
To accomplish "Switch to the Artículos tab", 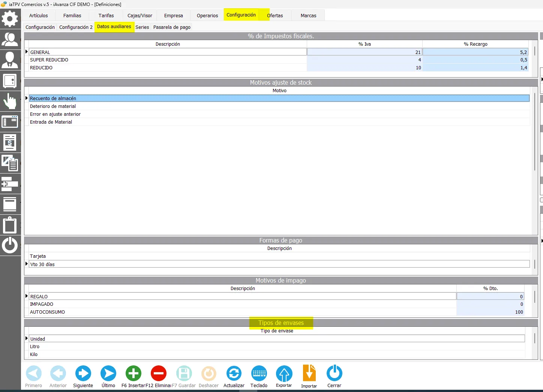I will [39, 15].
